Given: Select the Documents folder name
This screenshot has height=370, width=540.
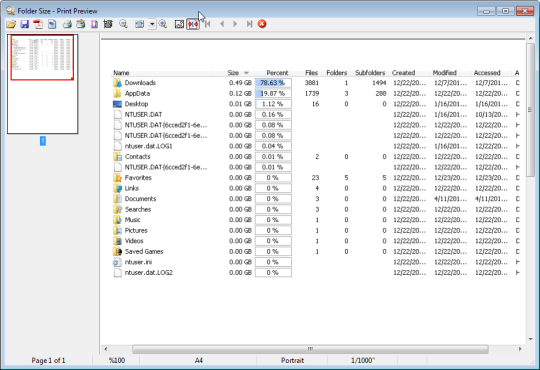Looking at the screenshot, I should (x=141, y=199).
